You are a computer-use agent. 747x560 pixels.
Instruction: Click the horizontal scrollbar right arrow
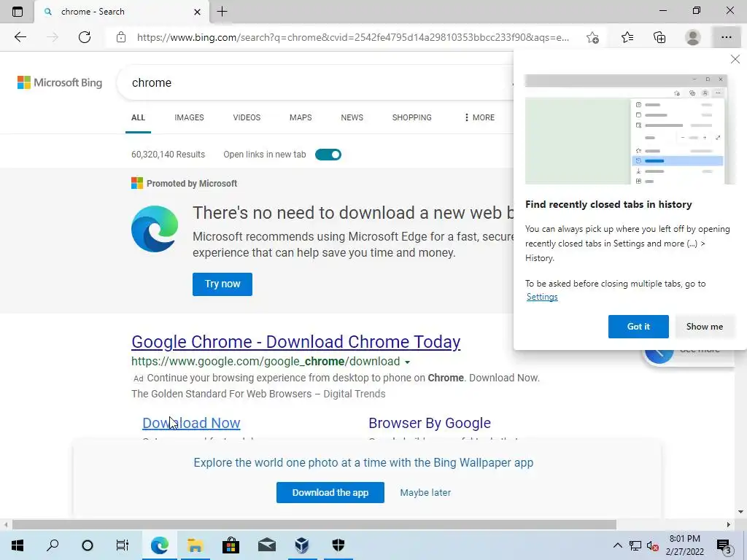click(x=729, y=525)
